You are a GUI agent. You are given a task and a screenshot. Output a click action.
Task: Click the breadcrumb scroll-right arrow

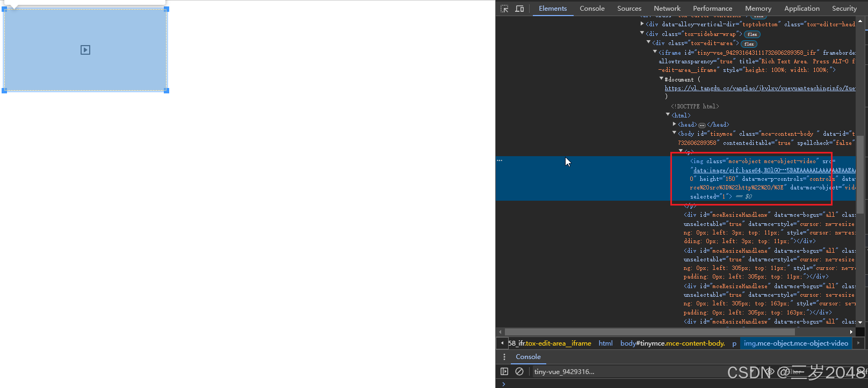pos(858,343)
